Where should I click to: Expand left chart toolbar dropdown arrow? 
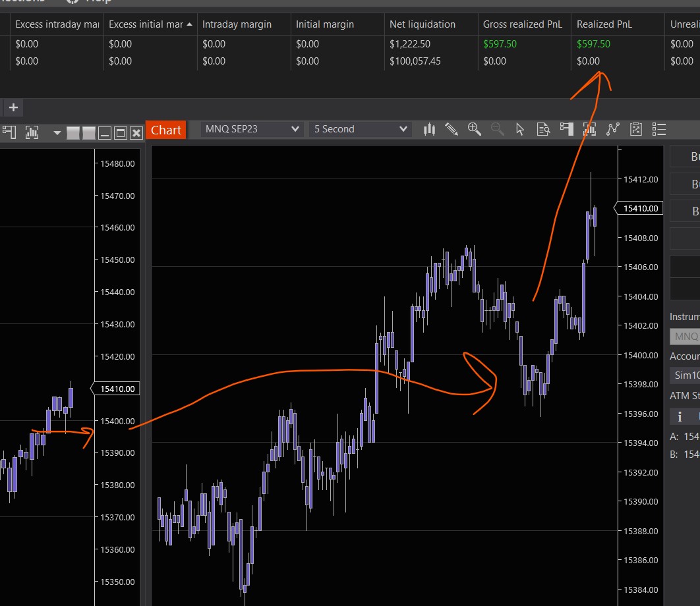click(x=57, y=133)
